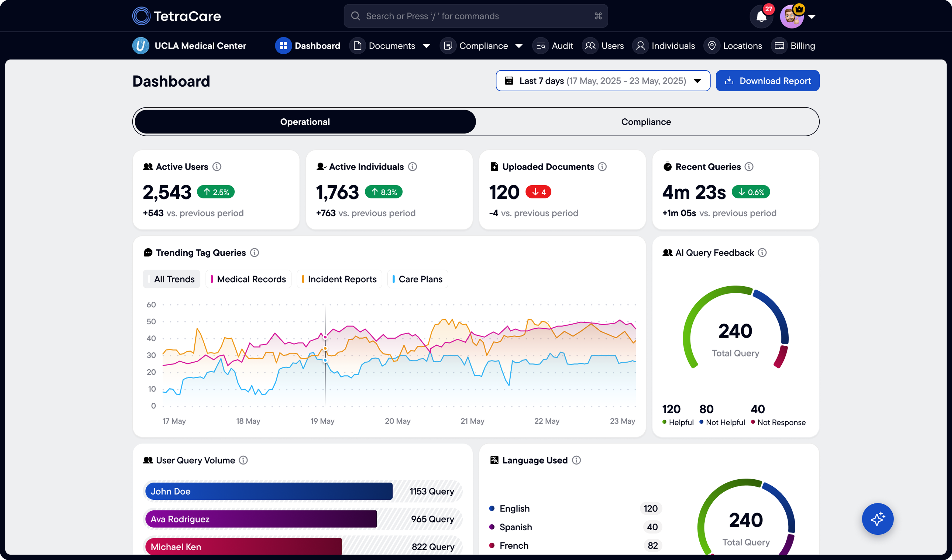952x560 pixels.
Task: Expand the Compliance nav dropdown arrow
Action: pyautogui.click(x=519, y=46)
